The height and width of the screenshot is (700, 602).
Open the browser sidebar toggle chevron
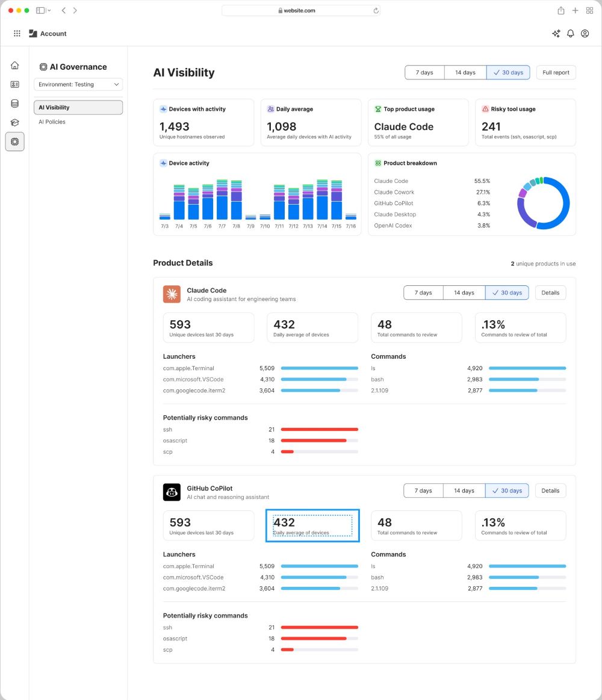click(49, 10)
